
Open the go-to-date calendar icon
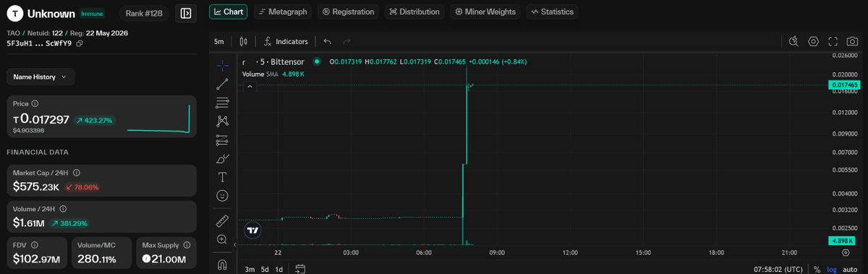pos(300,269)
